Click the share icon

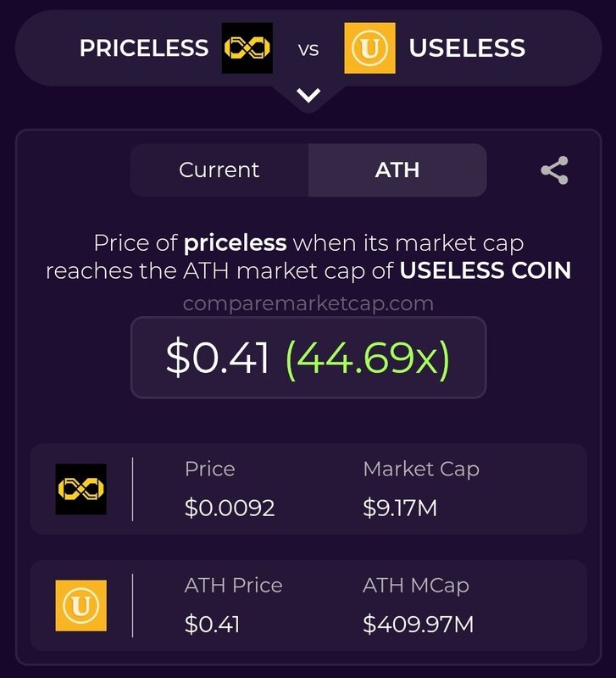(x=555, y=170)
